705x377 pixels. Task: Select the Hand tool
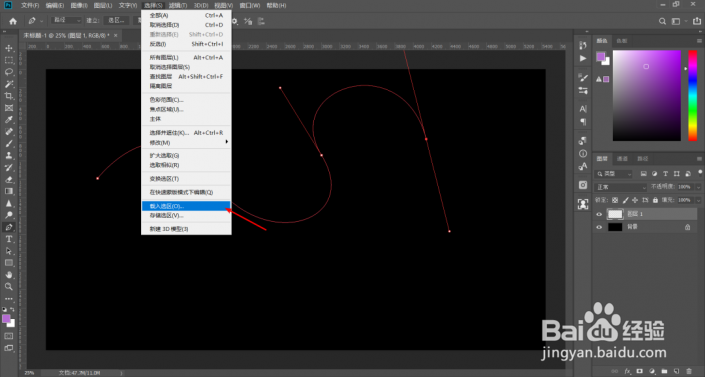pos(9,274)
